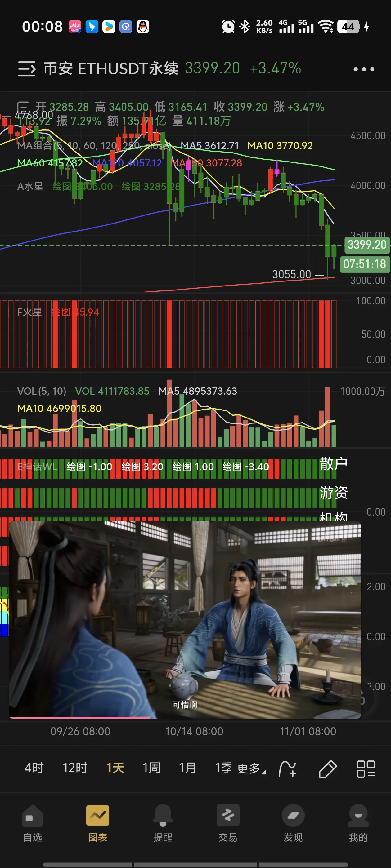Tap the low price marker 3055.00
Screen dimensions: 391x868
click(x=291, y=274)
